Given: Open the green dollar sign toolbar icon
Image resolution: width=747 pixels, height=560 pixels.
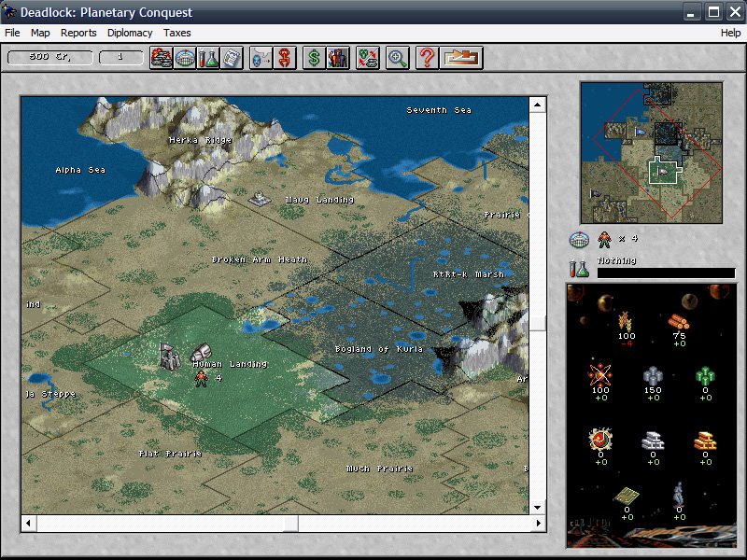Looking at the screenshot, I should click(x=315, y=58).
